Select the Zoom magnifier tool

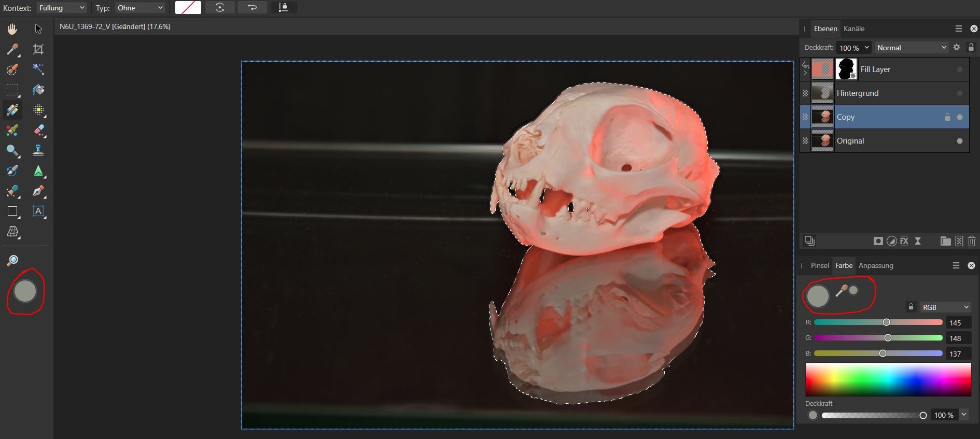pyautogui.click(x=12, y=260)
